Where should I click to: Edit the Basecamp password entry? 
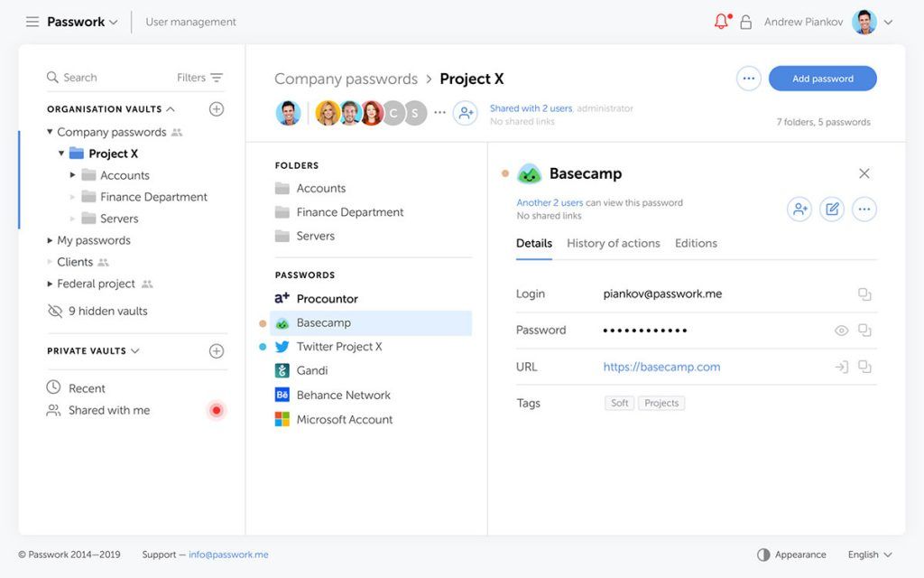832,209
